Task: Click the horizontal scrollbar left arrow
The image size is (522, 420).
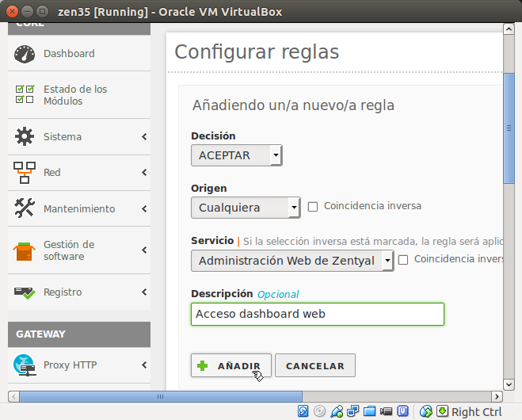Action: [x=13, y=396]
